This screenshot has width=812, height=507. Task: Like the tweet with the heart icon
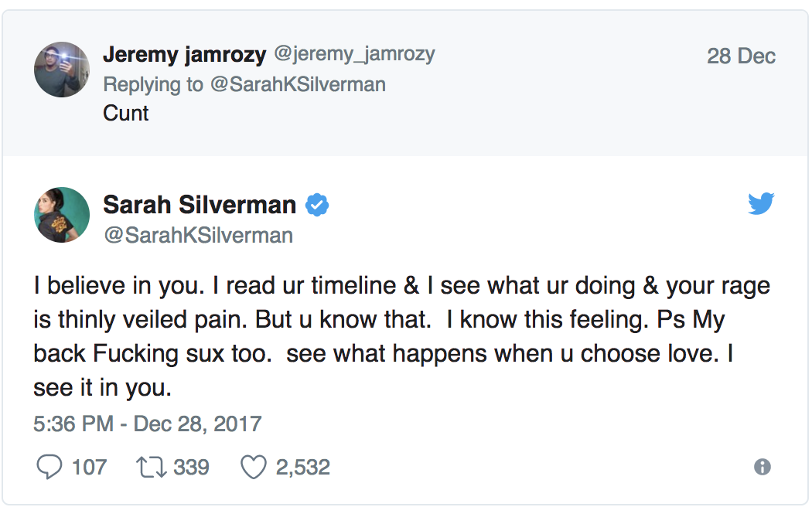[253, 467]
